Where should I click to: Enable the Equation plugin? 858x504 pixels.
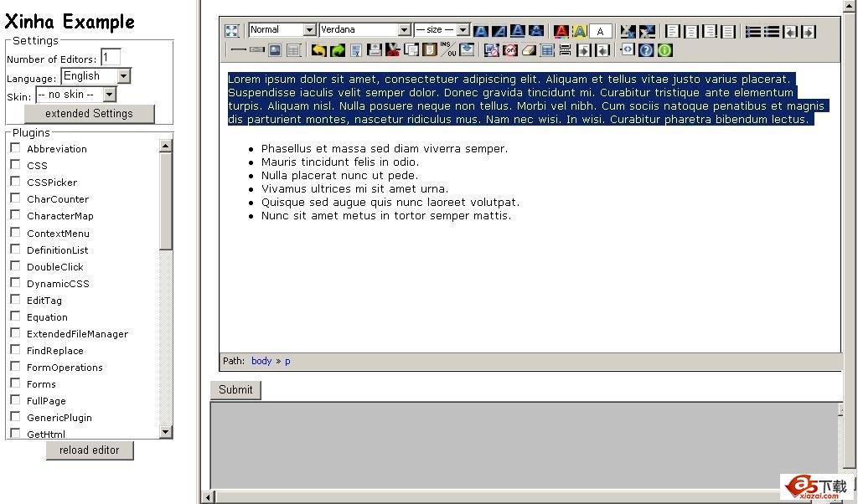pyautogui.click(x=15, y=316)
